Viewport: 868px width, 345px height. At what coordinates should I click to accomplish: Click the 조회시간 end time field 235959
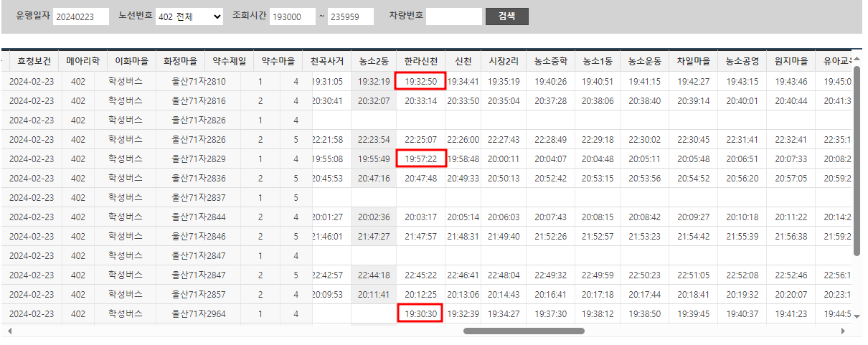(350, 16)
